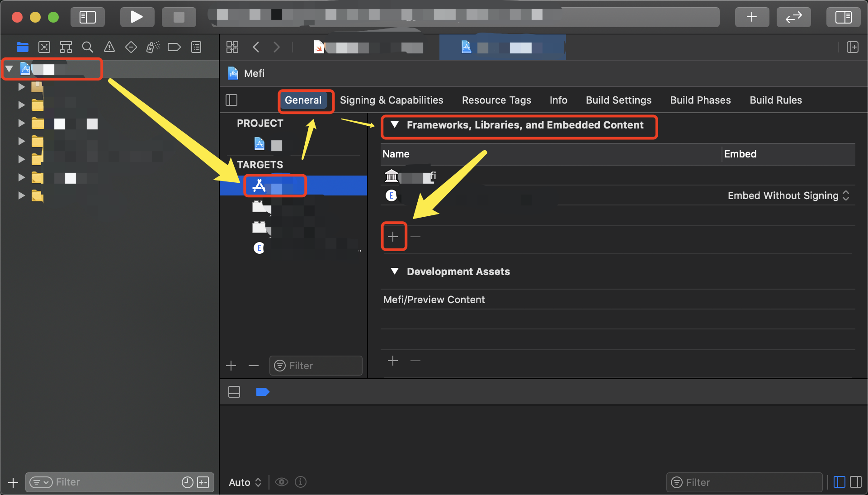Expand the last folder in navigator
The width and height of the screenshot is (868, 495).
coord(21,195)
